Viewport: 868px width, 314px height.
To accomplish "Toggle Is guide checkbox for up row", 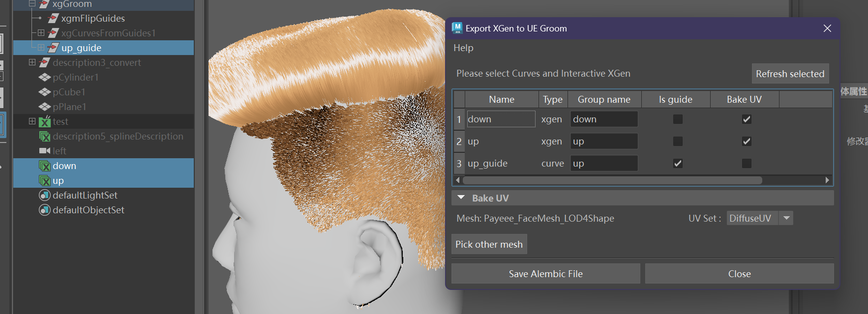I will coord(678,141).
